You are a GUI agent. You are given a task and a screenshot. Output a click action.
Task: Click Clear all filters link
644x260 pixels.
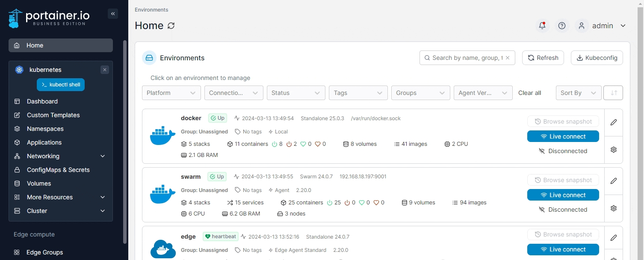[529, 93]
